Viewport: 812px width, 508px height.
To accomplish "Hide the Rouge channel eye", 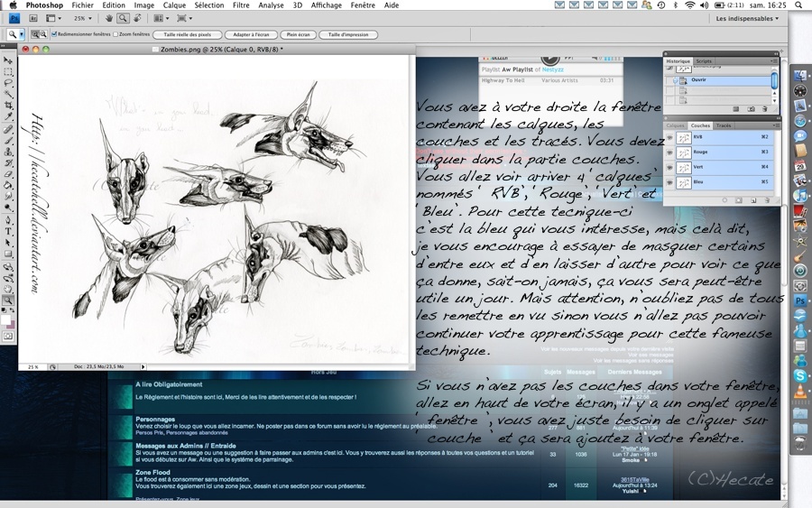I will coord(669,152).
